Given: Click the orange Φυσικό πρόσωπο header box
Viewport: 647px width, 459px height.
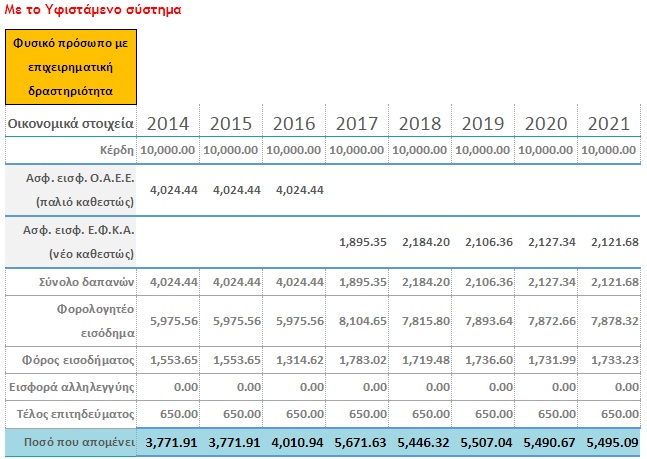Looking at the screenshot, I should click(71, 67).
